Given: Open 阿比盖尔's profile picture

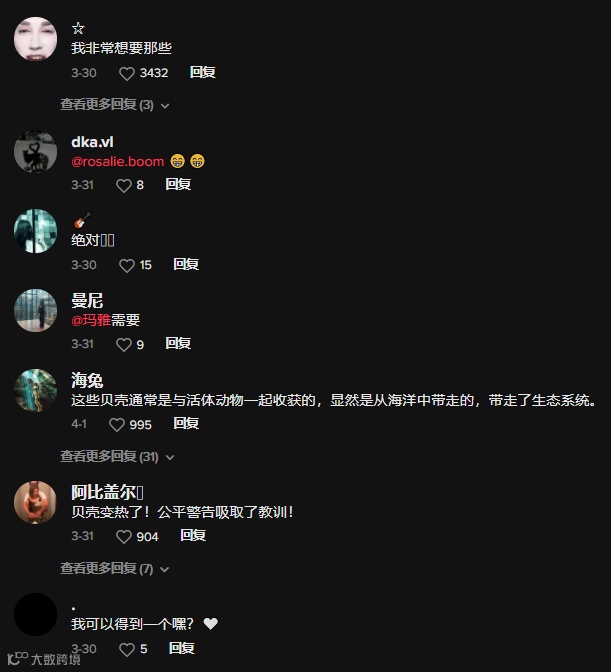Looking at the screenshot, I should 36,502.
